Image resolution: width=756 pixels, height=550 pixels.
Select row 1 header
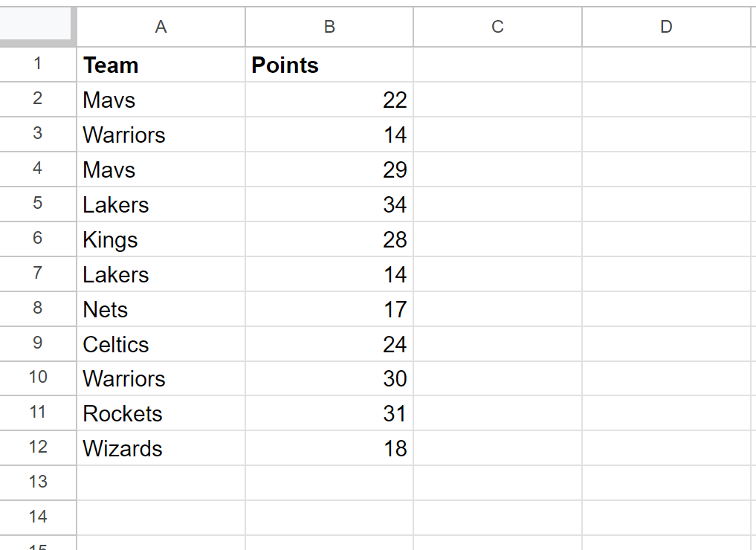[38, 64]
